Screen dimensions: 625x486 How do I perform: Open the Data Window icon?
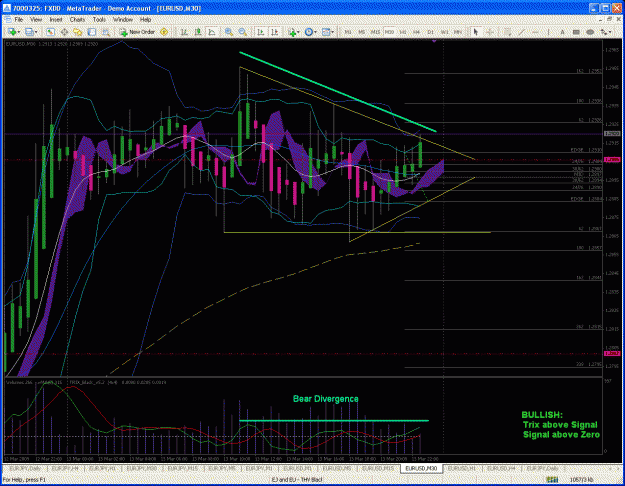click(x=64, y=32)
